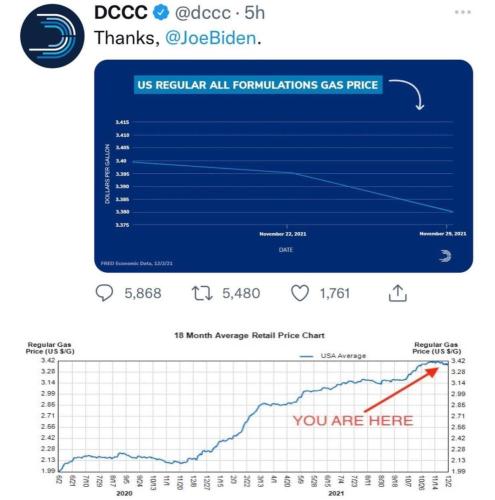Open the DCCC profile avatar
Screen dimensions: 495x500
coord(52,36)
